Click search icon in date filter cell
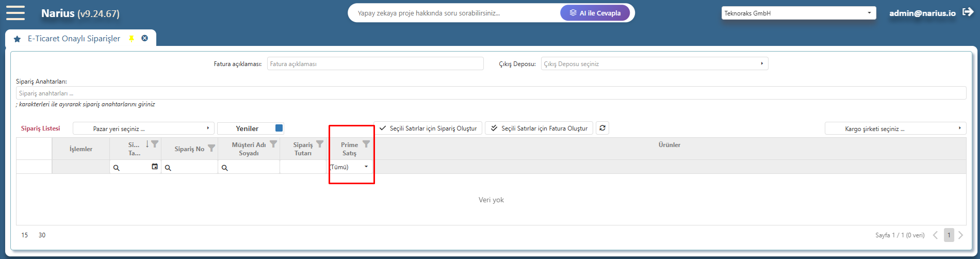This screenshot has height=259, width=980. (117, 168)
